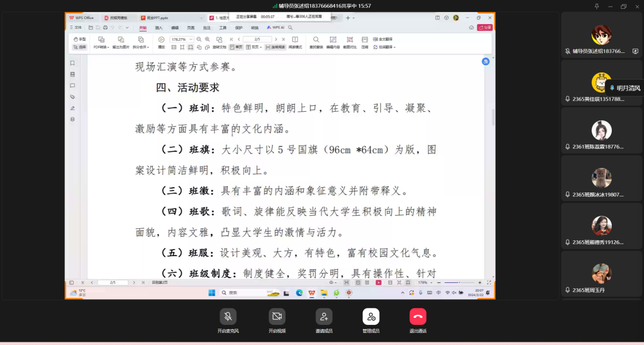Click the 输出为图片 export-as-image icon
Viewport: 644px width, 345px height.
tap(121, 39)
